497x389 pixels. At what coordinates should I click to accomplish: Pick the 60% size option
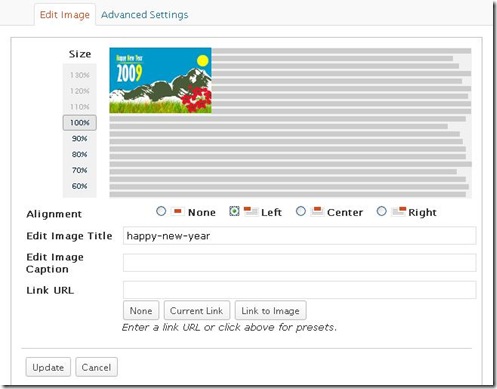pyautogui.click(x=80, y=186)
